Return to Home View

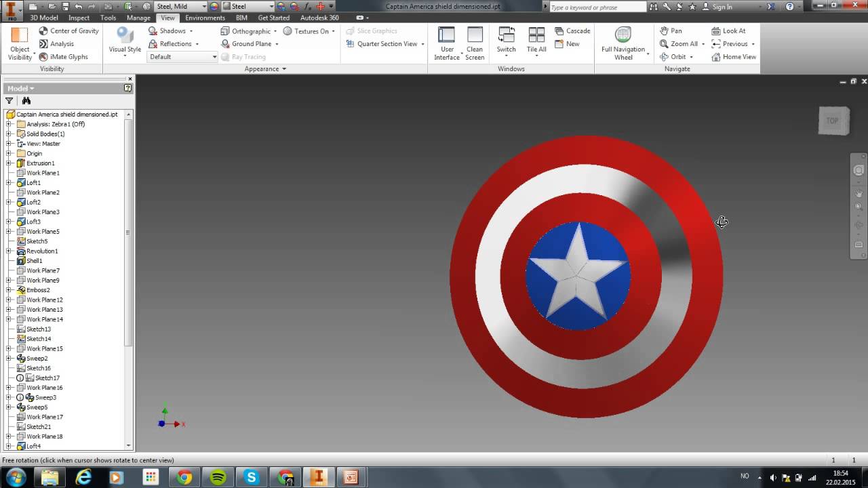[734, 57]
